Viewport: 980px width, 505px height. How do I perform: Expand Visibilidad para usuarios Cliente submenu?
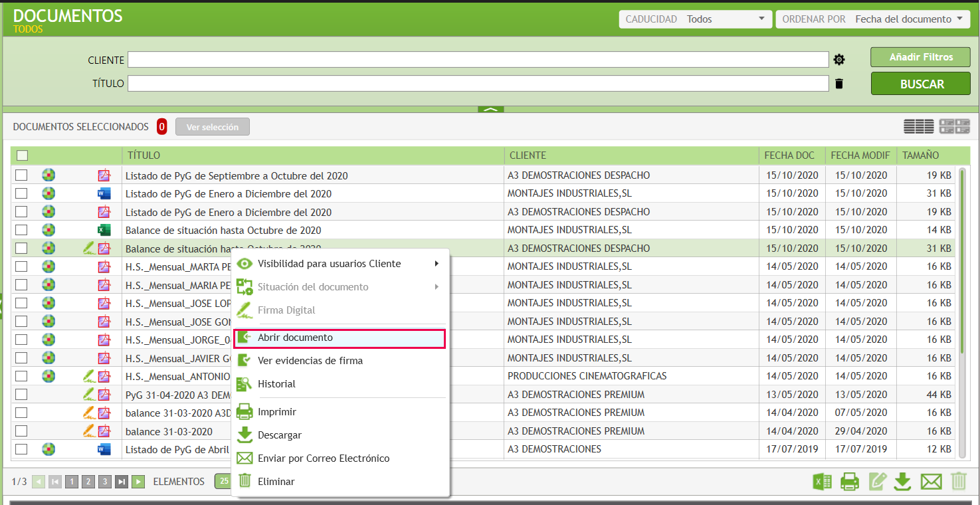point(339,264)
